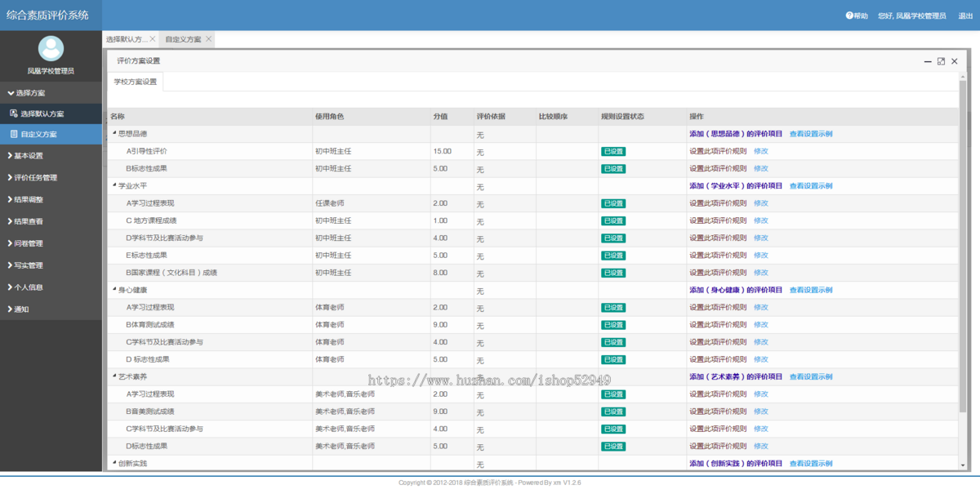Screen dimensions: 980x494
Task: Click 修改 for D 标志性成果 in 身心健康
Action: [761, 359]
